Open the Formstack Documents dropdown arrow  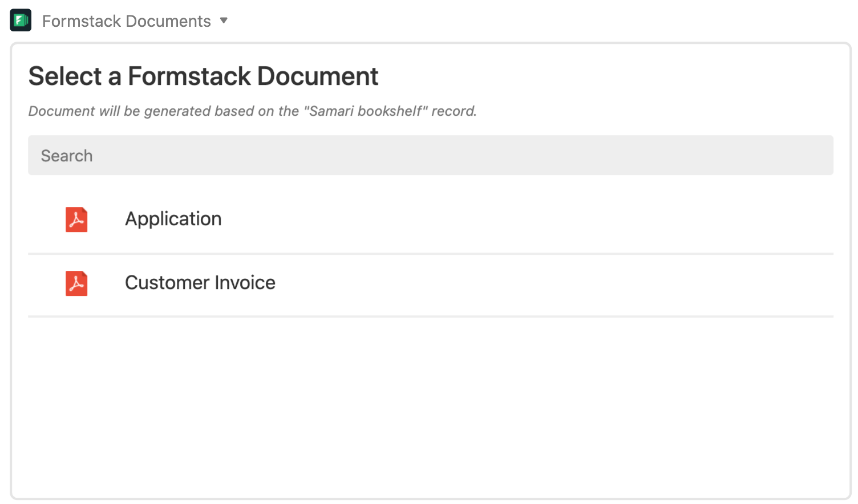tap(224, 21)
